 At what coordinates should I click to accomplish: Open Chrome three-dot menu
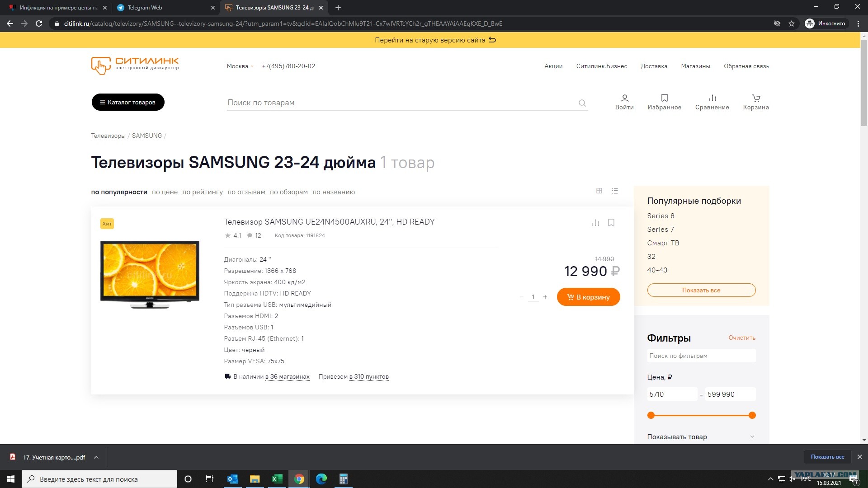tap(858, 23)
